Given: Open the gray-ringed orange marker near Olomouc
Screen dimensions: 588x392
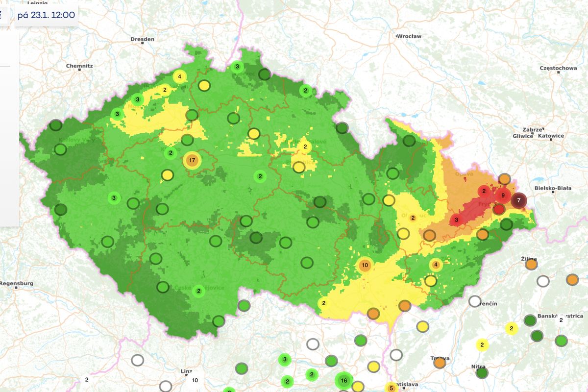Looking at the screenshot, I should click(x=430, y=234).
